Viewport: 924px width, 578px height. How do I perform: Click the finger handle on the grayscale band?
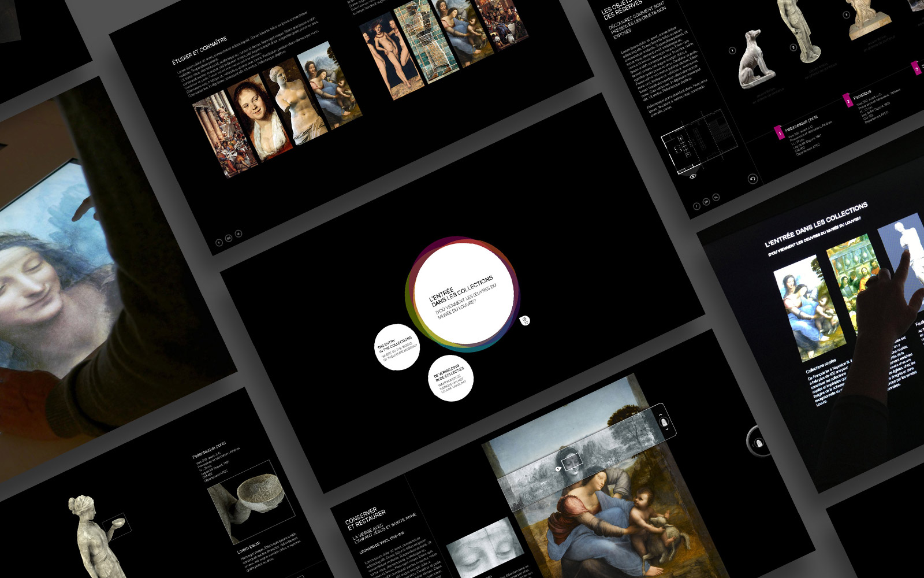(665, 423)
